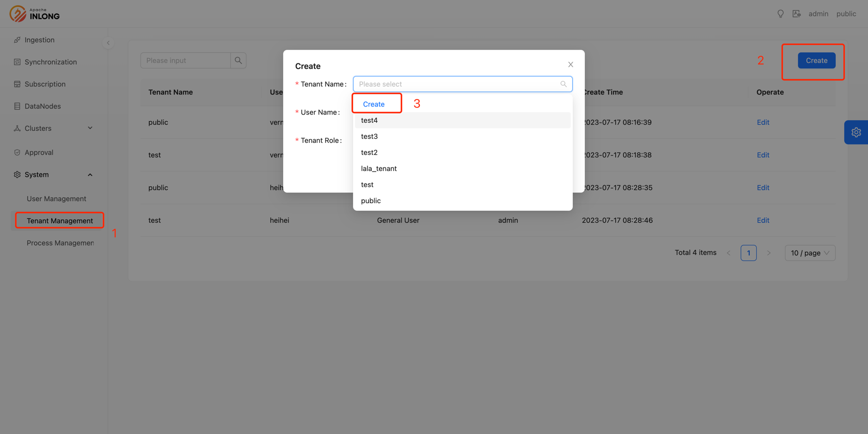The image size is (868, 434).
Task: Open the 10 / page size dropdown
Action: pyautogui.click(x=810, y=253)
